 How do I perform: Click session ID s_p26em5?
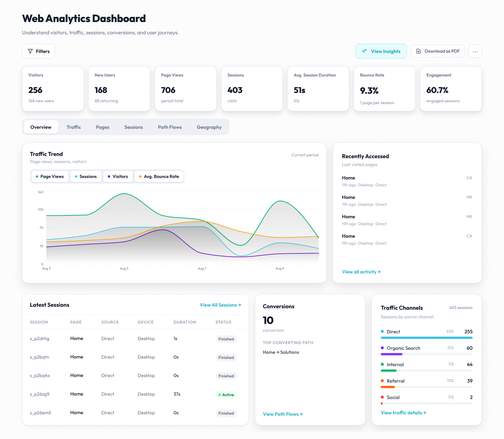[40, 413]
